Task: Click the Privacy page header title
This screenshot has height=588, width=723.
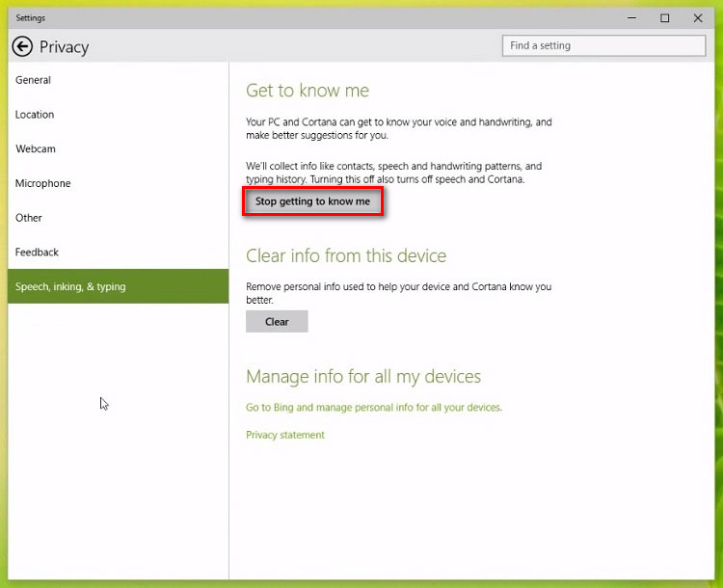Action: [x=64, y=46]
